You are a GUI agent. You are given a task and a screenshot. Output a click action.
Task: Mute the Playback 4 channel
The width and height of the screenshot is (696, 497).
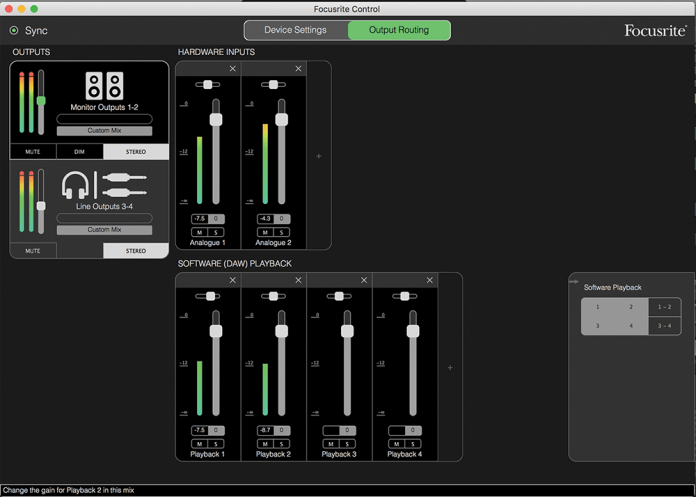point(396,444)
